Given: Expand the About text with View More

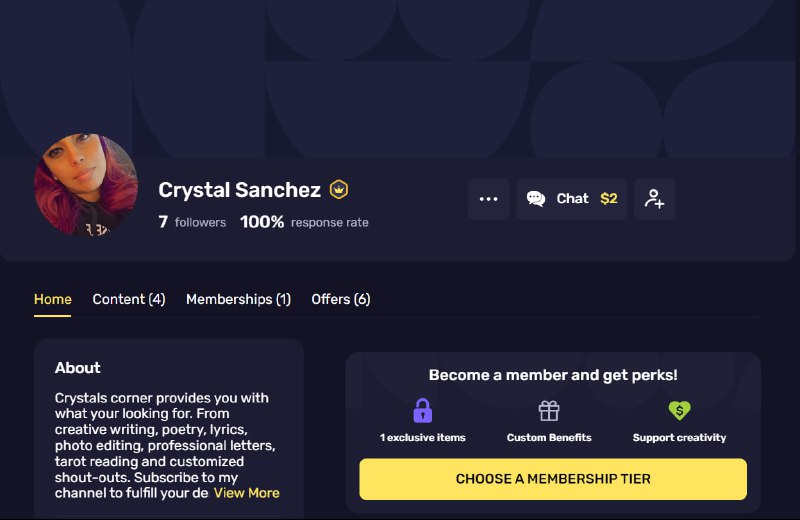Looking at the screenshot, I should click(x=246, y=493).
